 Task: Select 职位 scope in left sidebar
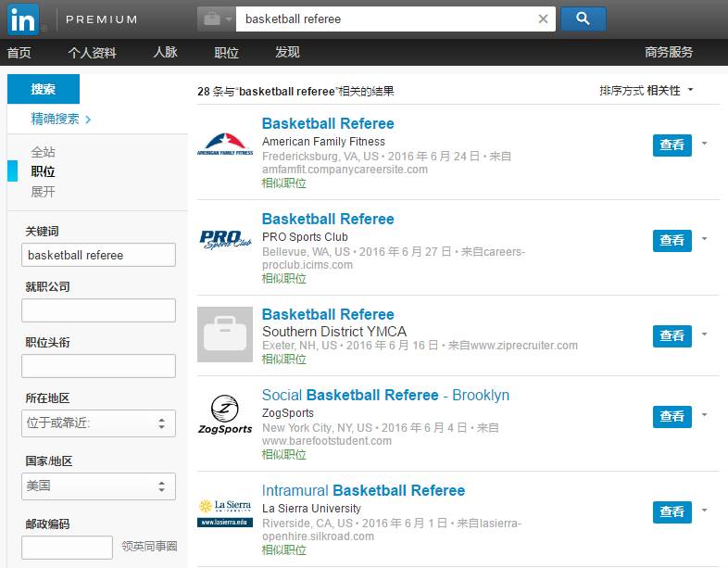(x=43, y=171)
